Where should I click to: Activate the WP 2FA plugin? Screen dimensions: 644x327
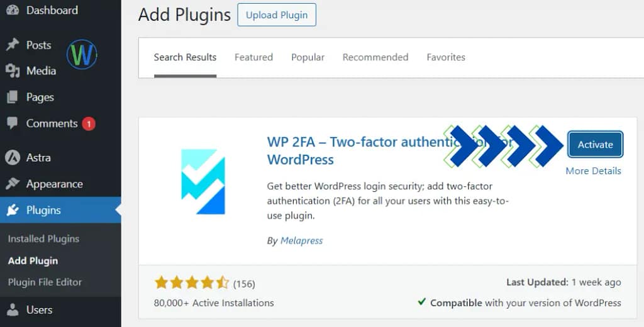click(x=595, y=145)
